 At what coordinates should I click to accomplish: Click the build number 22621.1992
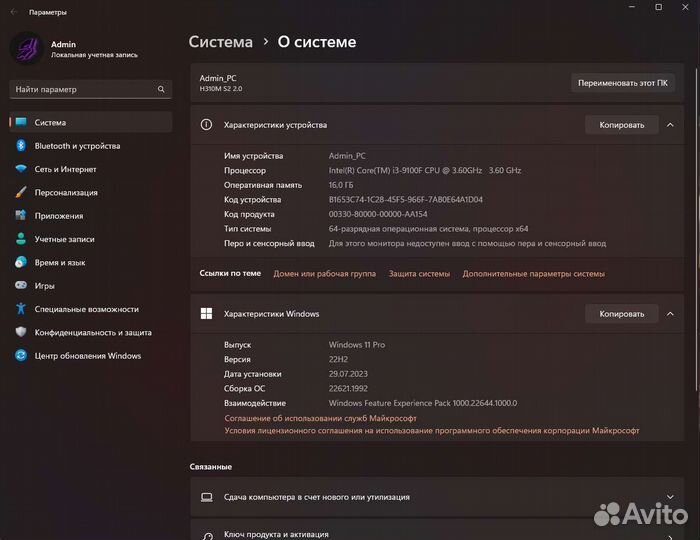pos(348,388)
